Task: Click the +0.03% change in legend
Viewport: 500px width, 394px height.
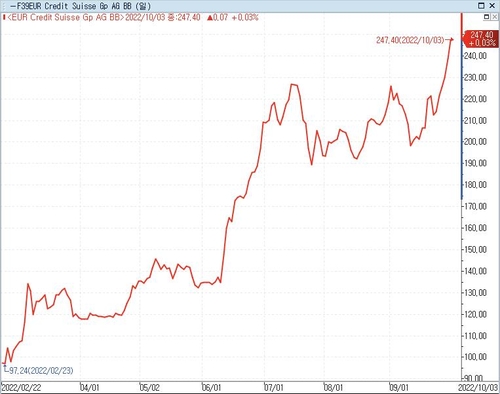Action: click(245, 17)
